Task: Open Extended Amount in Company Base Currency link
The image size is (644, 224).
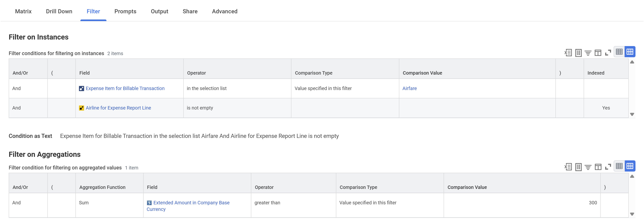Action: pos(188,206)
